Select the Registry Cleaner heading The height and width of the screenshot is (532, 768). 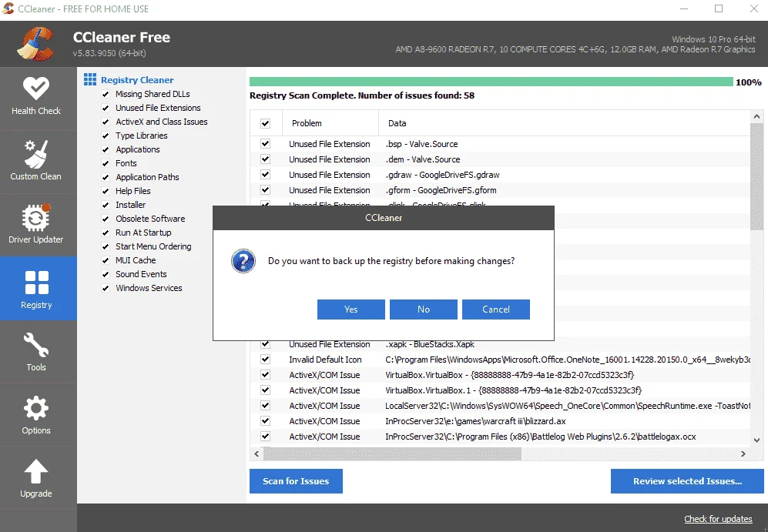[137, 80]
